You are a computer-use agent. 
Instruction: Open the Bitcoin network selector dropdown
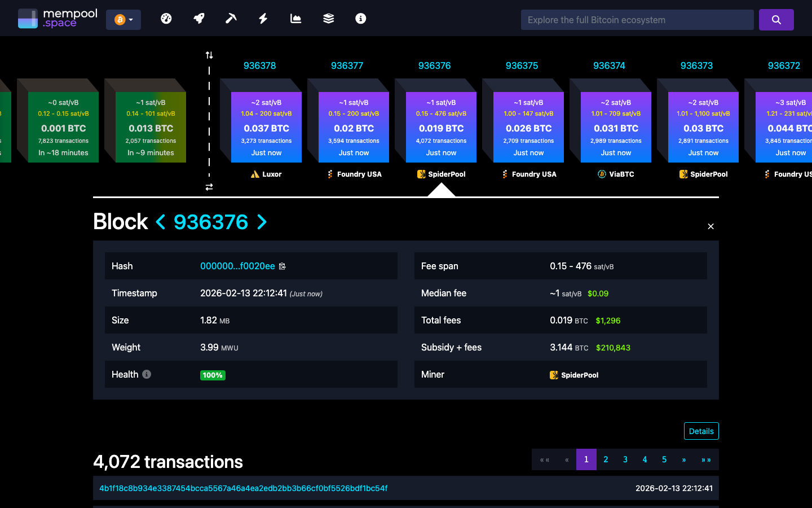click(123, 19)
